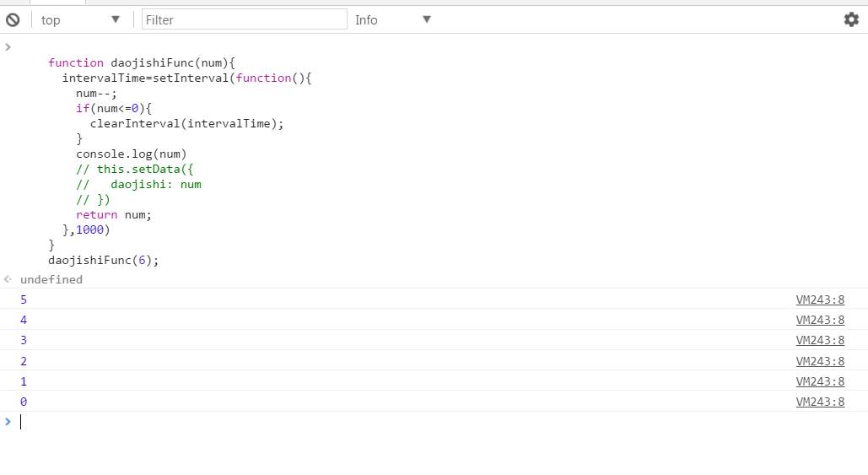The height and width of the screenshot is (475, 868).
Task: Focus the Filter text field
Action: (244, 19)
